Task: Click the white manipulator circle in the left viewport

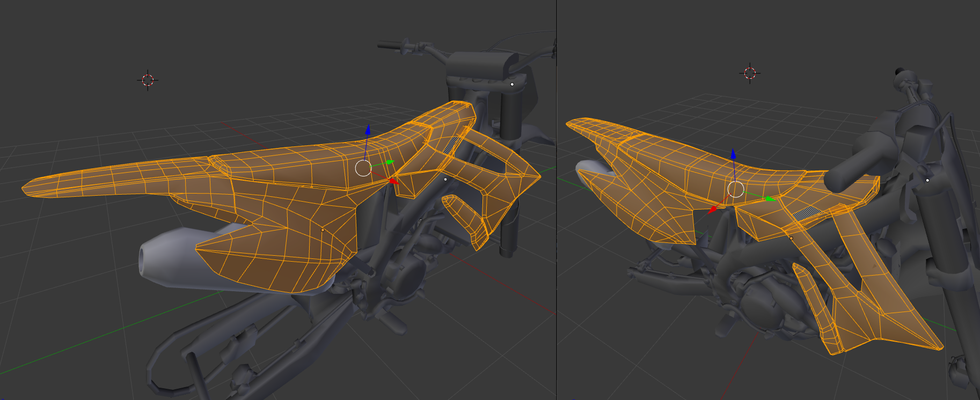Action: (x=363, y=168)
